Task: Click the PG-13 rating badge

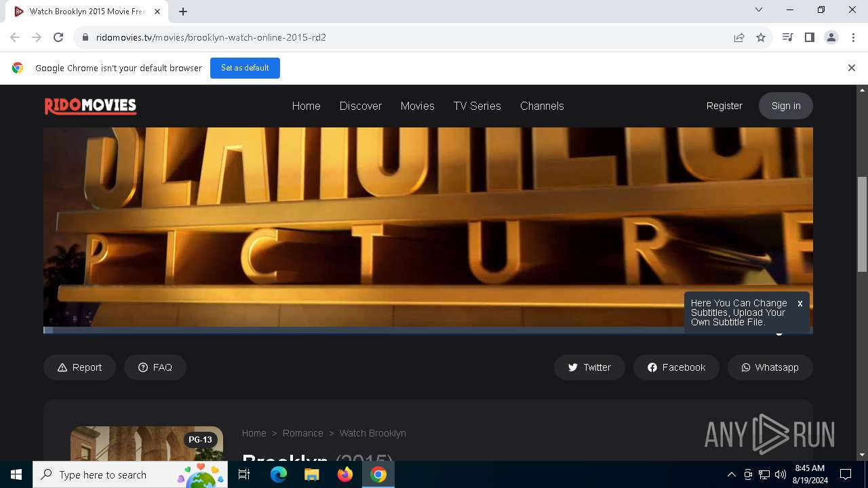Action: [x=200, y=440]
